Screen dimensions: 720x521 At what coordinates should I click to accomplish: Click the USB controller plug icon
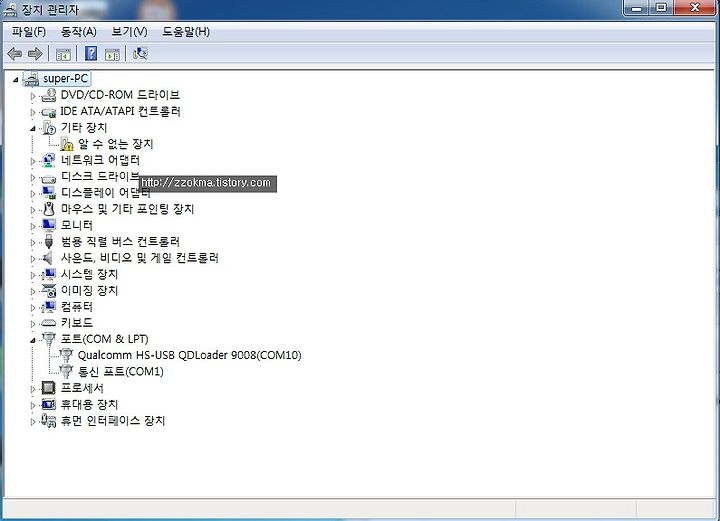pyautogui.click(x=49, y=241)
